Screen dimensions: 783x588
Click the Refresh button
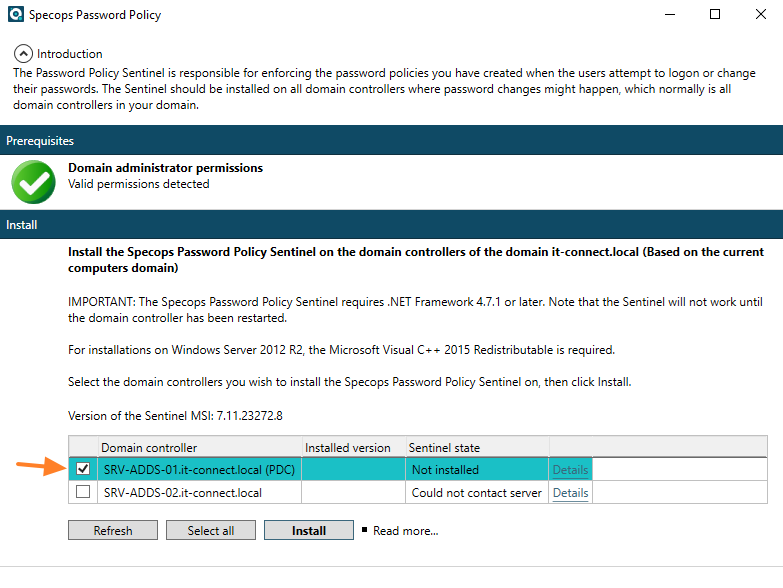113,531
